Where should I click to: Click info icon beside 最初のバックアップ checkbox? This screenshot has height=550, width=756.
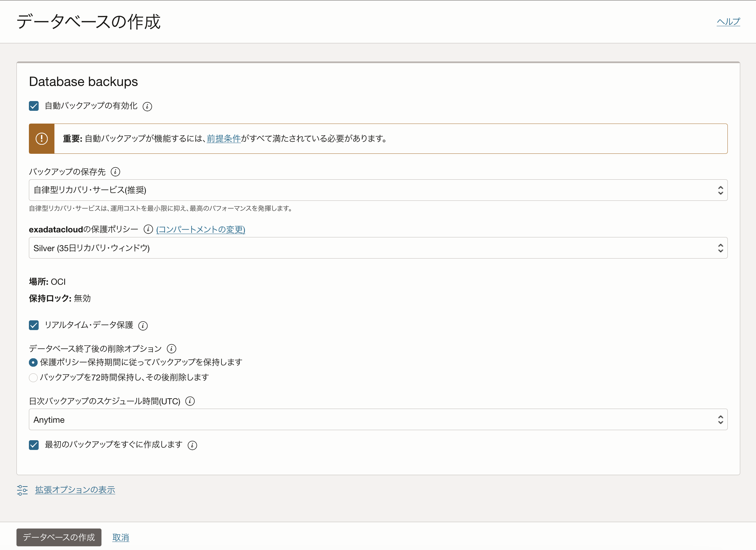(192, 445)
